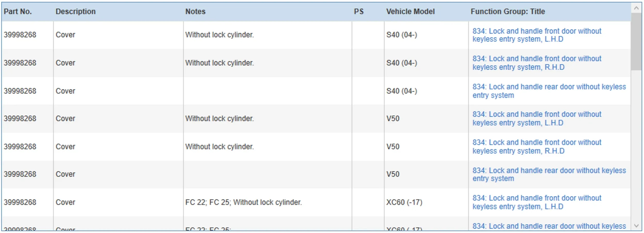
Task: Sort by Part No. column header
Action: (18, 12)
